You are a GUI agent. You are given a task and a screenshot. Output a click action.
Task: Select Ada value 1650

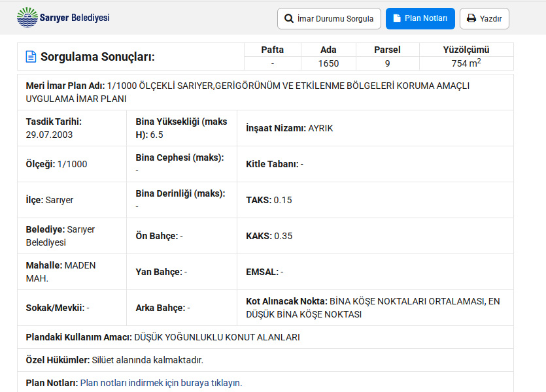pyautogui.click(x=328, y=63)
